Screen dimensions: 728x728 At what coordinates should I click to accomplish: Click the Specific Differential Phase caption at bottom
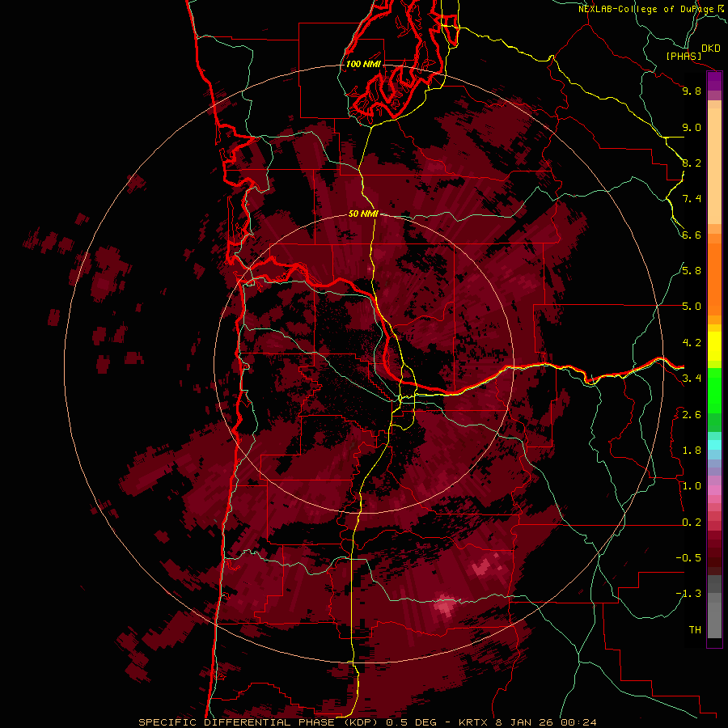tap(367, 722)
